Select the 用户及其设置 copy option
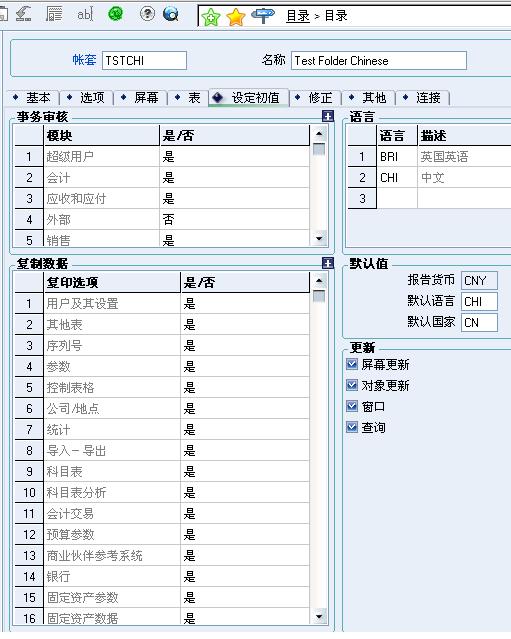Viewport: 511px width, 639px height. (x=112, y=304)
